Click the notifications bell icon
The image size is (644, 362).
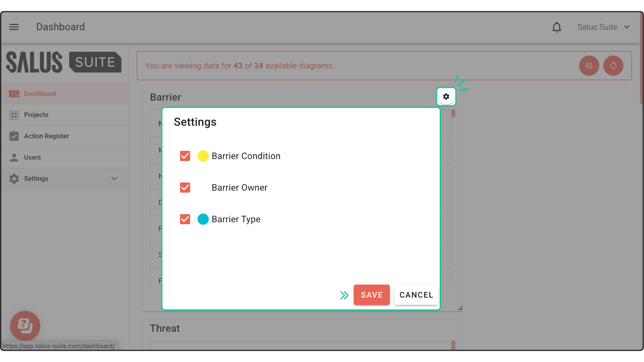[556, 27]
